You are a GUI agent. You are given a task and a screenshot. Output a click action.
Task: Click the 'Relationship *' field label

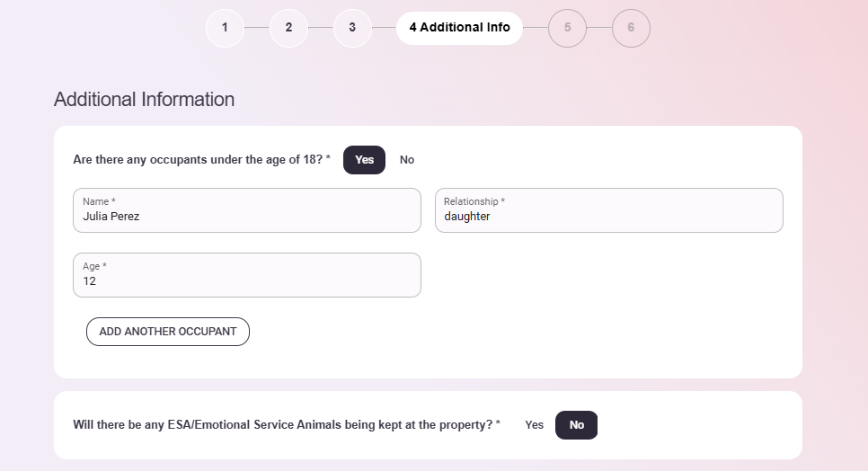(474, 201)
